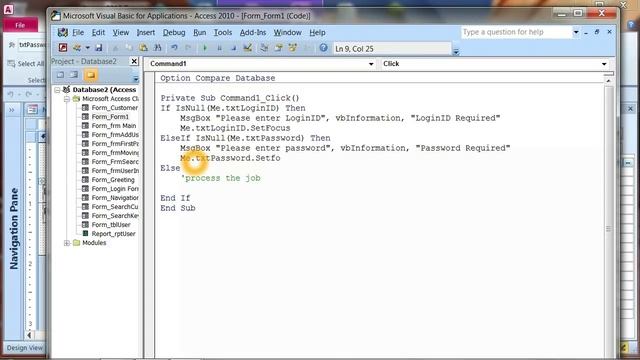Select Form_Form1 in project tree

[x=110, y=117]
